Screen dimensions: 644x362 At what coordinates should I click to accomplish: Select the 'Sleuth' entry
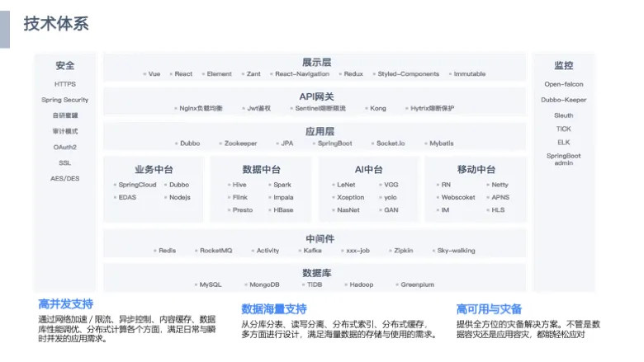coord(563,115)
